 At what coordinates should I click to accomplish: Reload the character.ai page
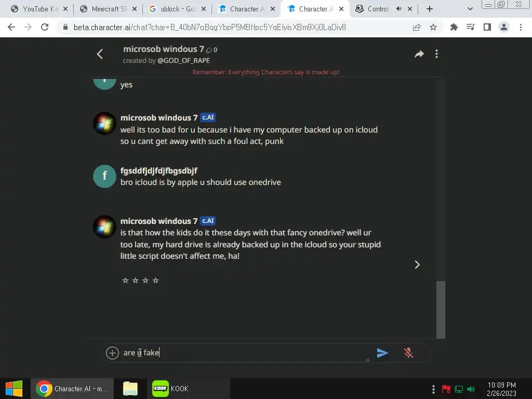point(45,27)
